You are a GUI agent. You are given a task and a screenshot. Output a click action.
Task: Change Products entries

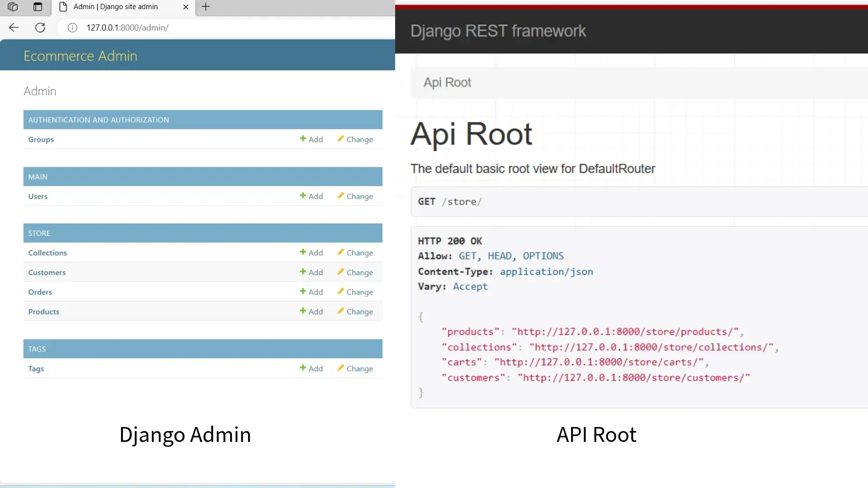pos(355,312)
